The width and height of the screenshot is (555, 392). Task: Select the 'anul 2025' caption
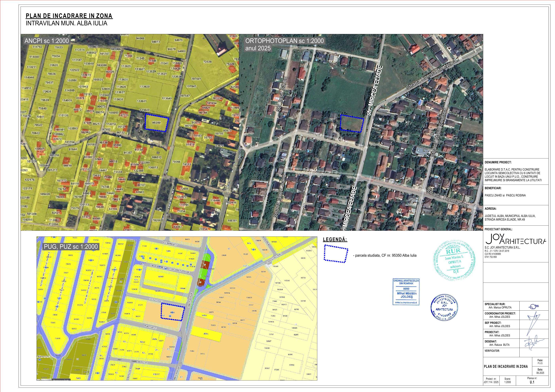click(x=258, y=48)
